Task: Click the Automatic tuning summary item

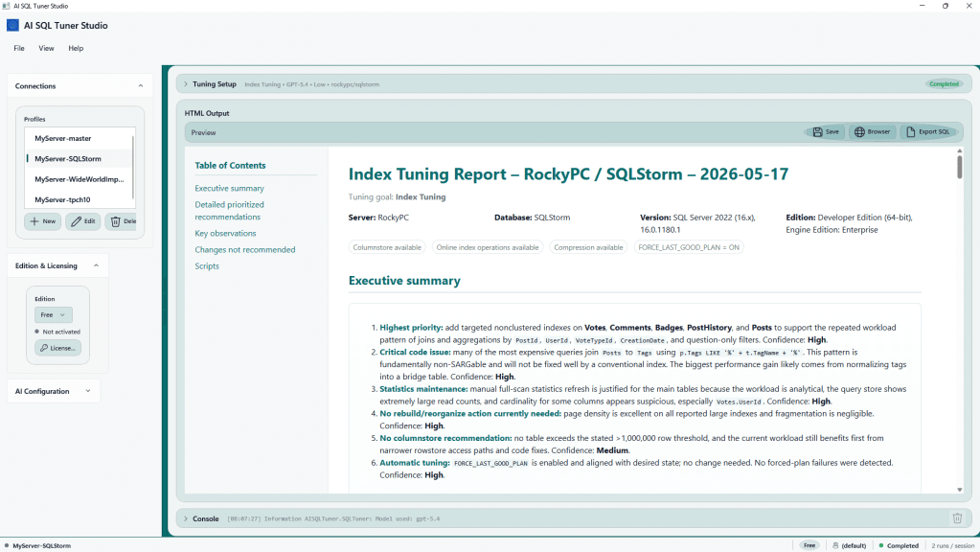Action: click(x=636, y=469)
